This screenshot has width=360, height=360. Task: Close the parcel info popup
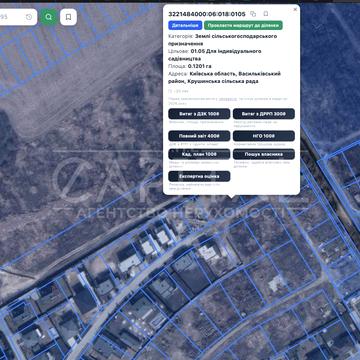pos(295,9)
